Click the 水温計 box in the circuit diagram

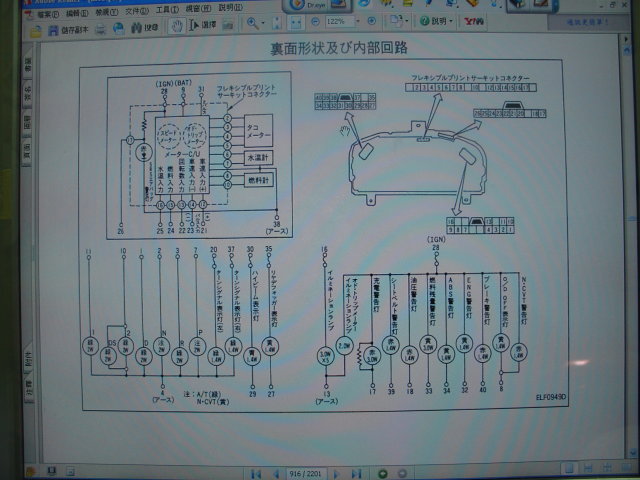pos(258,157)
